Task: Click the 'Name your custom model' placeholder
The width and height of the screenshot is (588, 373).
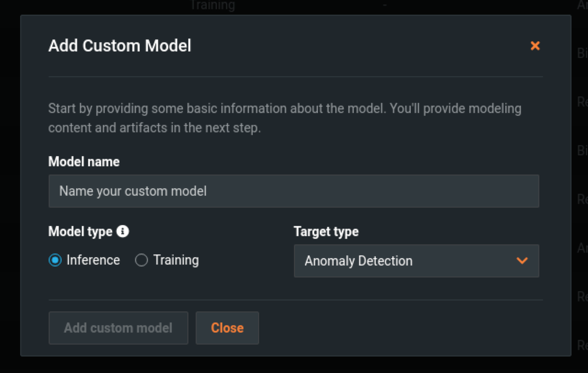Action: pyautogui.click(x=133, y=191)
